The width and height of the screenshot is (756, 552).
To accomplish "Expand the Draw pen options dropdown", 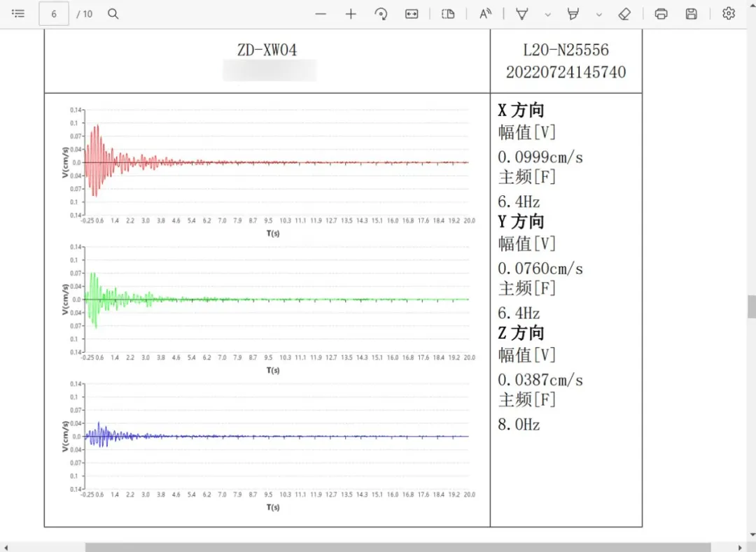I will 547,14.
